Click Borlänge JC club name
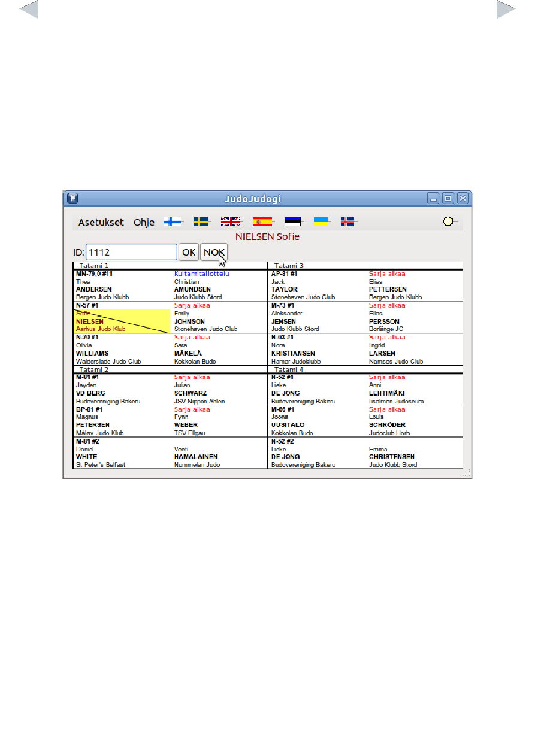Screen dimensions: 535x756 pyautogui.click(x=386, y=329)
